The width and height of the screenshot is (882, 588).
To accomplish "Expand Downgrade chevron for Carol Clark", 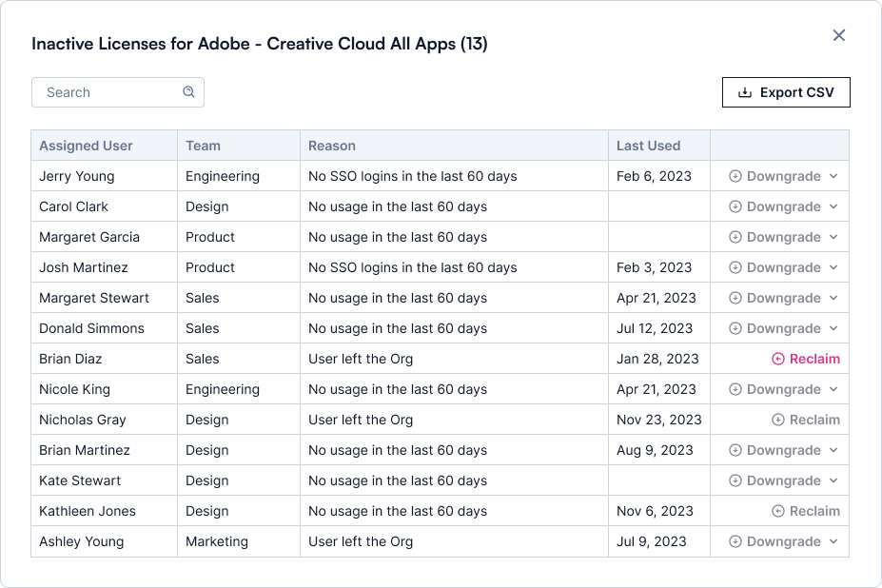I will (x=833, y=206).
